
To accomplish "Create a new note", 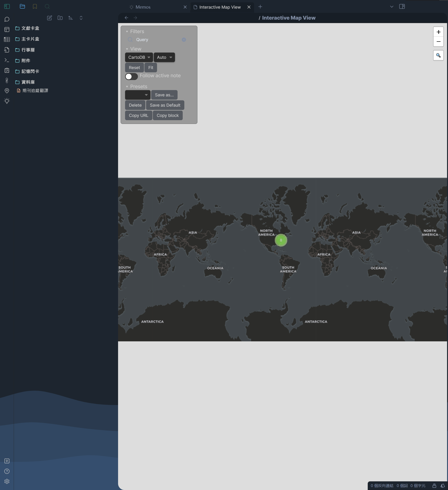I will (50, 18).
